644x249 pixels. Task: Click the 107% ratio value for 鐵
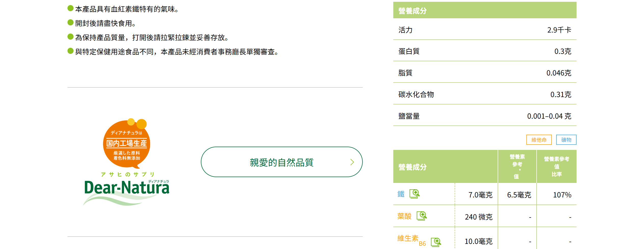(x=562, y=195)
